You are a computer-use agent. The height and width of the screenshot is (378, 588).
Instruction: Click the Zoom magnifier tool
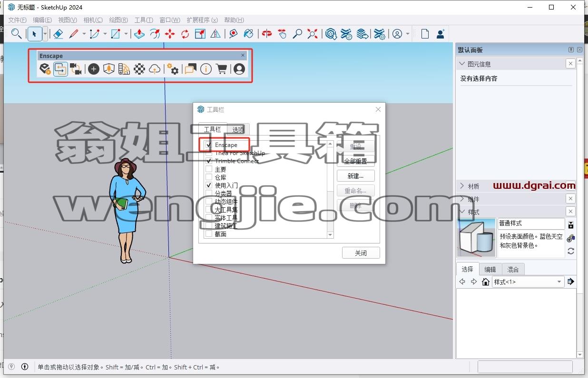point(297,34)
